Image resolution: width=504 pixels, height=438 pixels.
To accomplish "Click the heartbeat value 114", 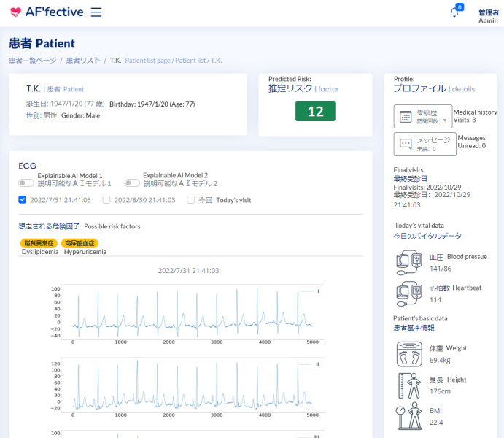I will (435, 300).
